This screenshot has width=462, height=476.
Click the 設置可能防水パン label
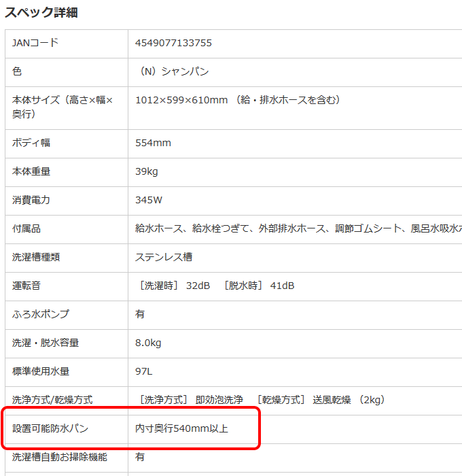tap(50, 428)
